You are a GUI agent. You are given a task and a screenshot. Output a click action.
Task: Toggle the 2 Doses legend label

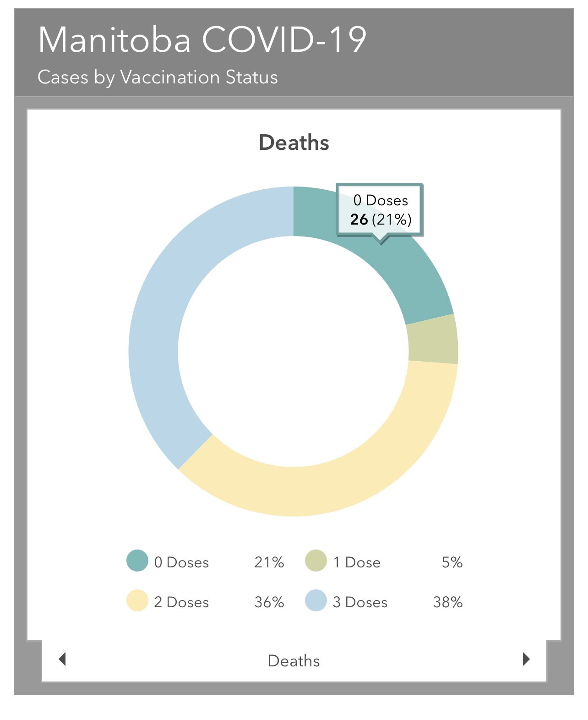pyautogui.click(x=181, y=602)
